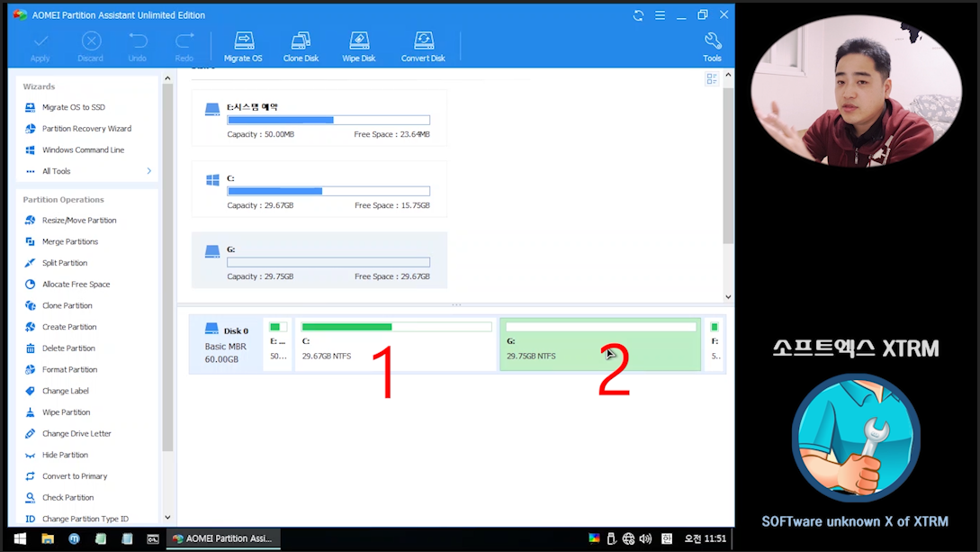Click sidebar scroll up arrow

click(x=167, y=78)
